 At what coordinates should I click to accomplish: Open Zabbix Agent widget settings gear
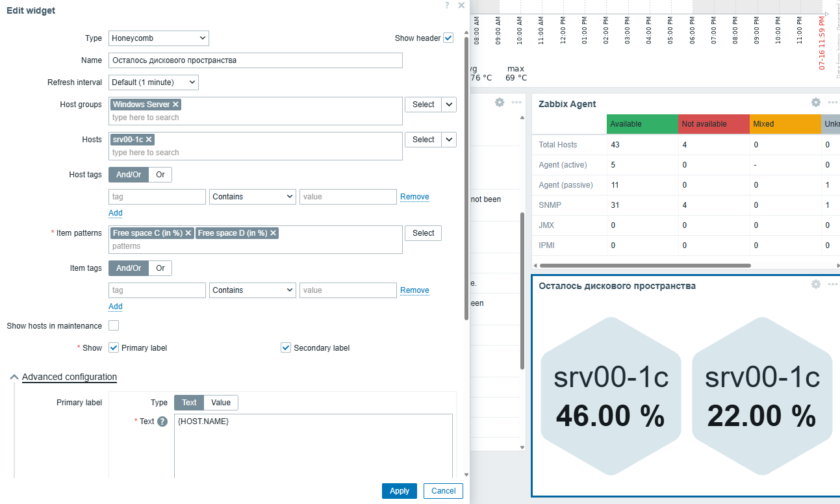pos(816,103)
